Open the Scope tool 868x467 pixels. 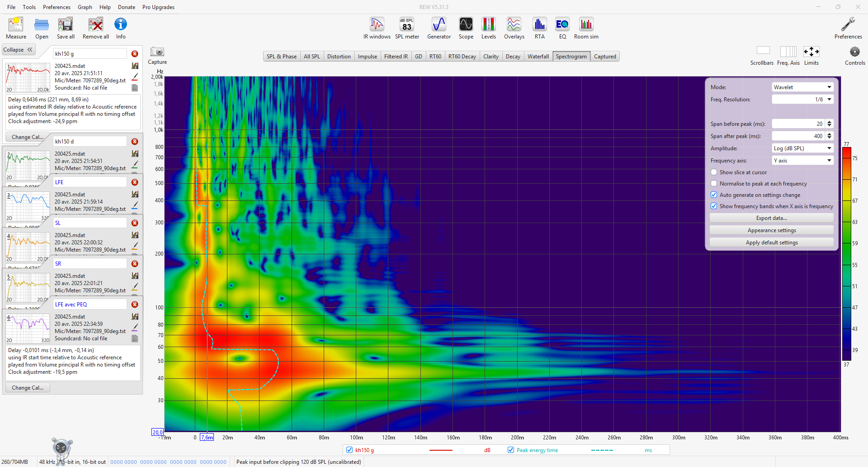(466, 28)
